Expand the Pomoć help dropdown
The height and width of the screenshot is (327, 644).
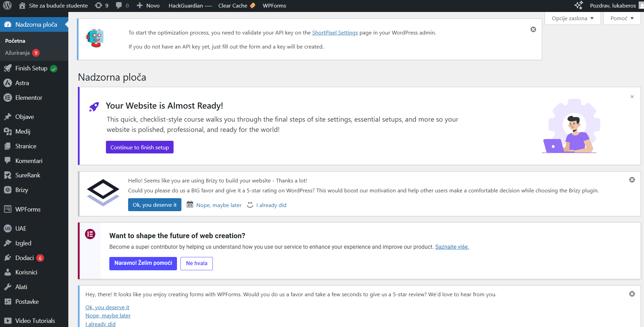[622, 18]
